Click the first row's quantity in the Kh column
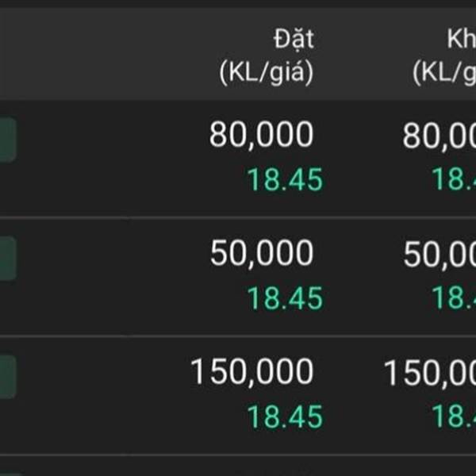 pos(440,136)
